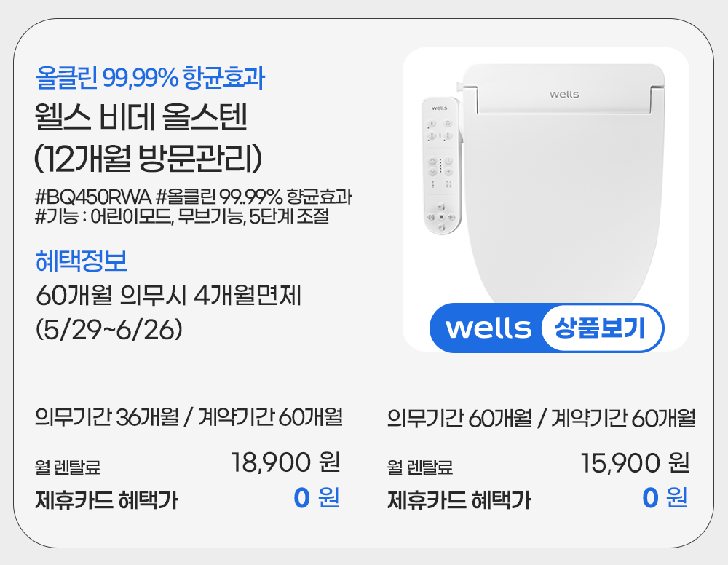Click the 15,900 원 monthly rental price
Viewport: 728px width, 565px height.
[635, 462]
